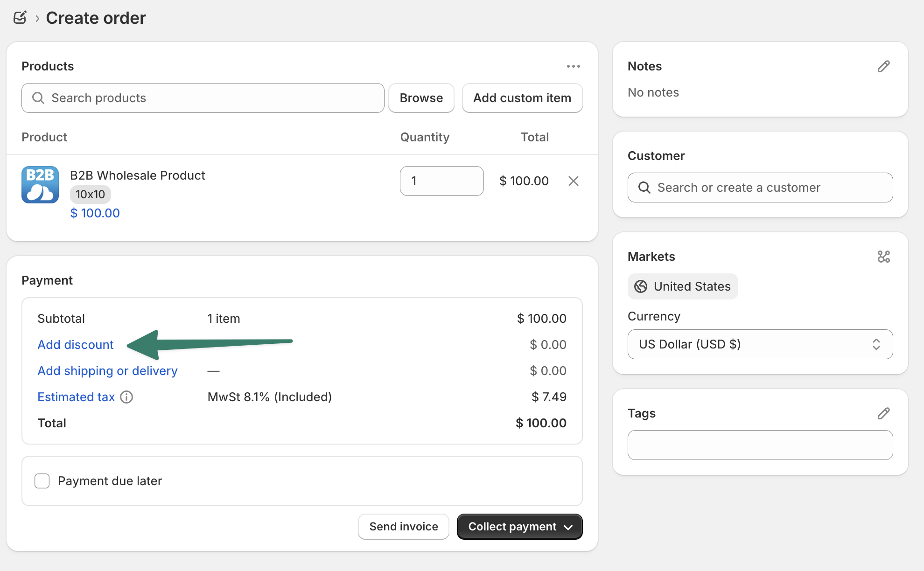Click the quantity input field
The height and width of the screenshot is (571, 924).
tap(441, 181)
